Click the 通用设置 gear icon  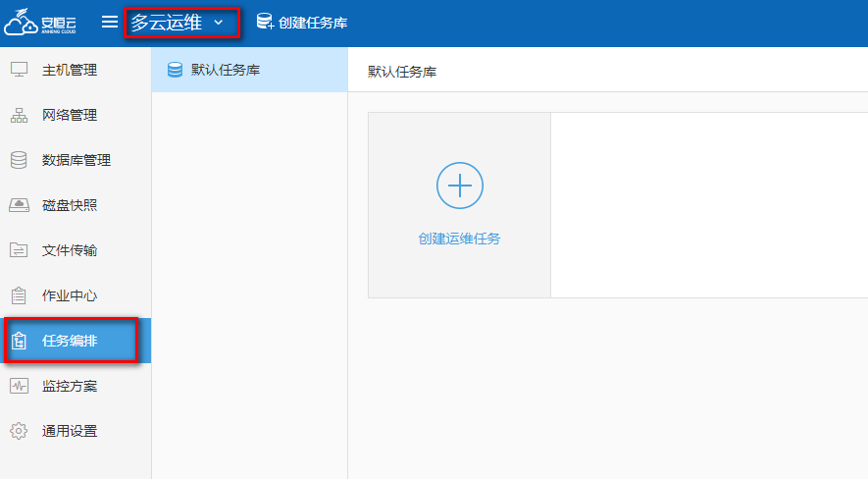pos(19,431)
